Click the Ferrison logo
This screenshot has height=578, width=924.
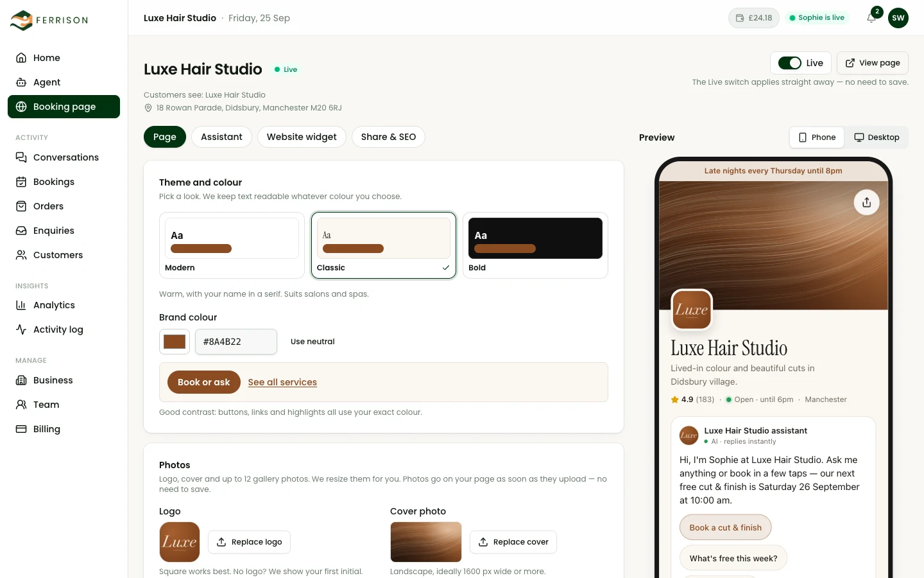click(49, 21)
